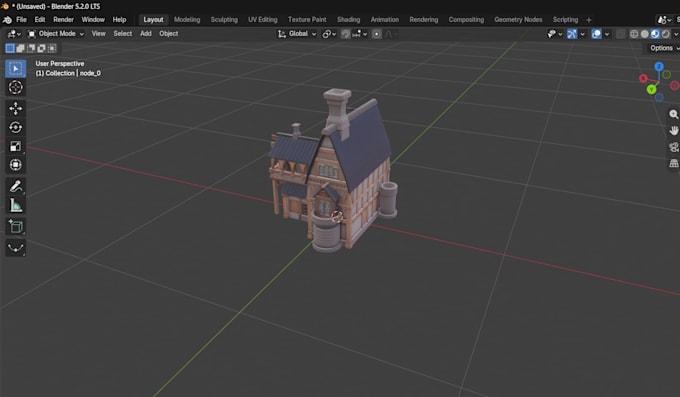
Task: Open the Help menu
Action: (x=120, y=20)
